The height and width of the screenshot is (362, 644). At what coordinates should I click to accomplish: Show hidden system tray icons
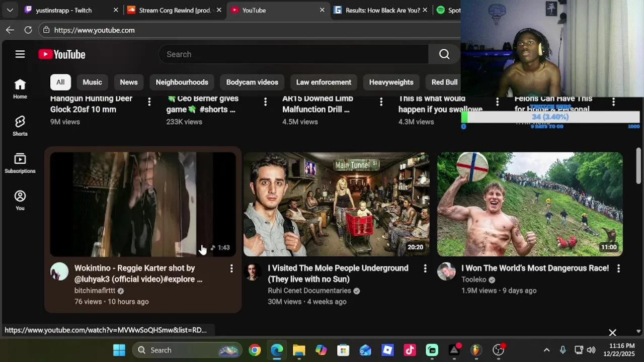[546, 350]
